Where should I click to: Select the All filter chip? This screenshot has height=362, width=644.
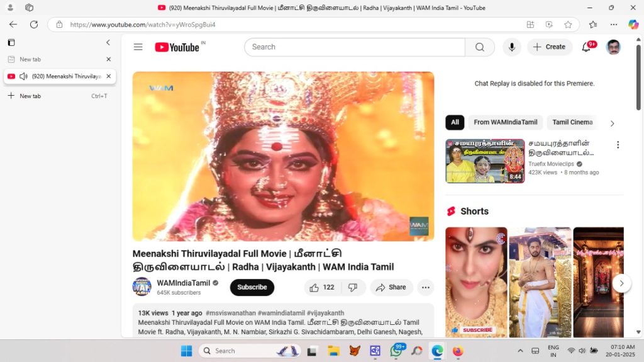click(x=455, y=122)
